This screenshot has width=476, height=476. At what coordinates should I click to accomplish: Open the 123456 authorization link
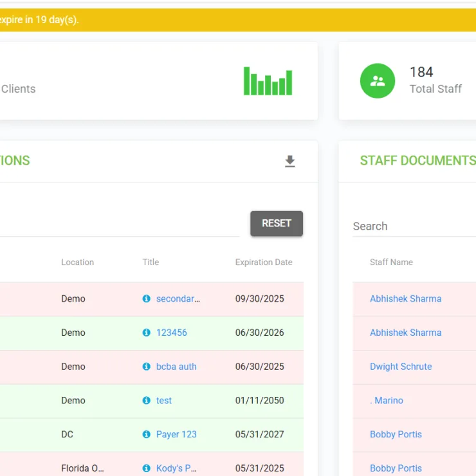tap(172, 333)
